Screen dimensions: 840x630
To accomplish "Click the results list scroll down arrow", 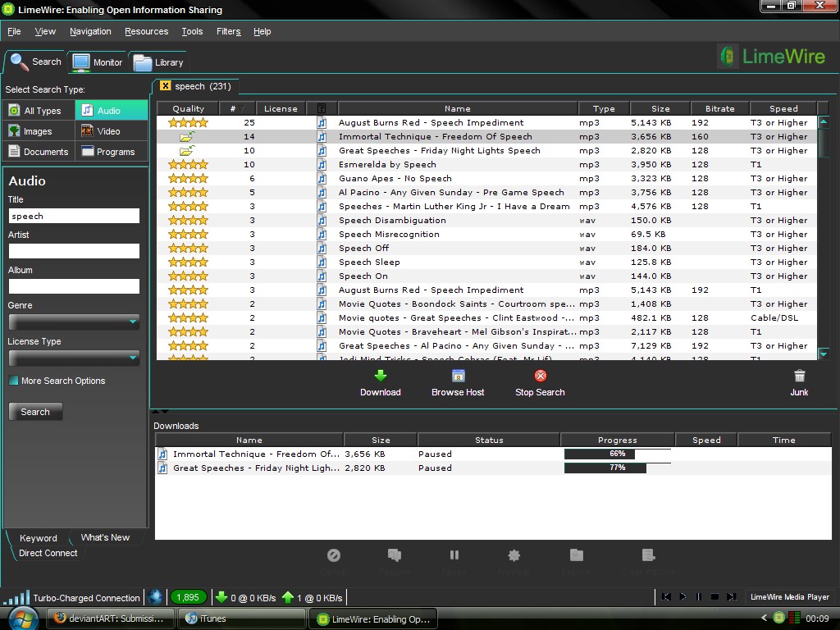I will pos(824,354).
